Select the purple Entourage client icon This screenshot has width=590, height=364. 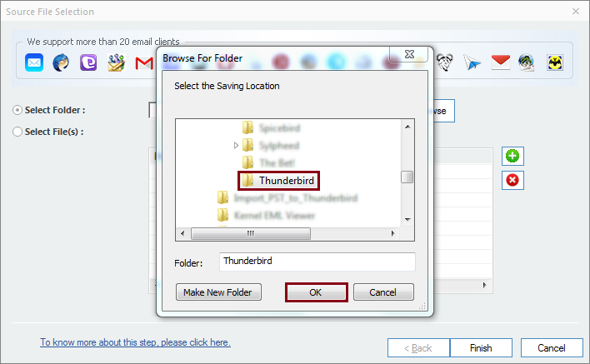(x=88, y=62)
